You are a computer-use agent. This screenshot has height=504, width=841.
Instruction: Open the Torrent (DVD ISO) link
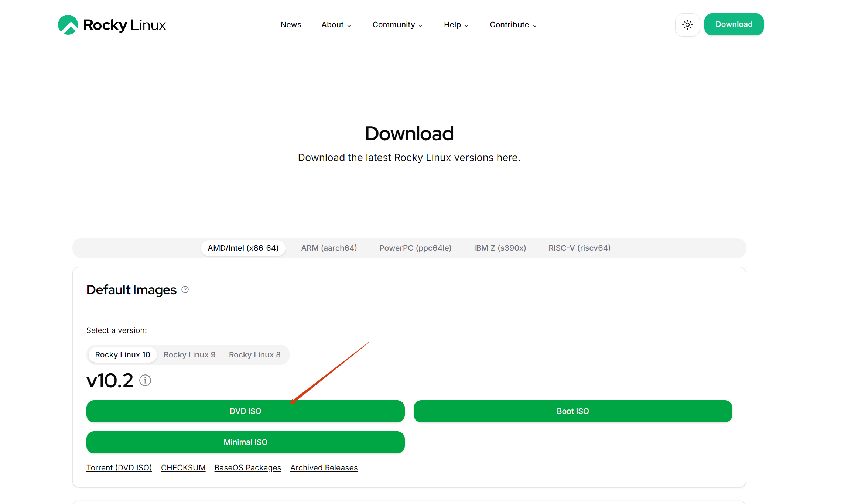click(x=119, y=468)
